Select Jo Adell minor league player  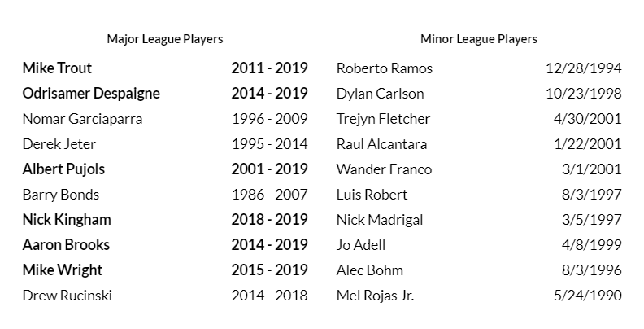(x=361, y=245)
